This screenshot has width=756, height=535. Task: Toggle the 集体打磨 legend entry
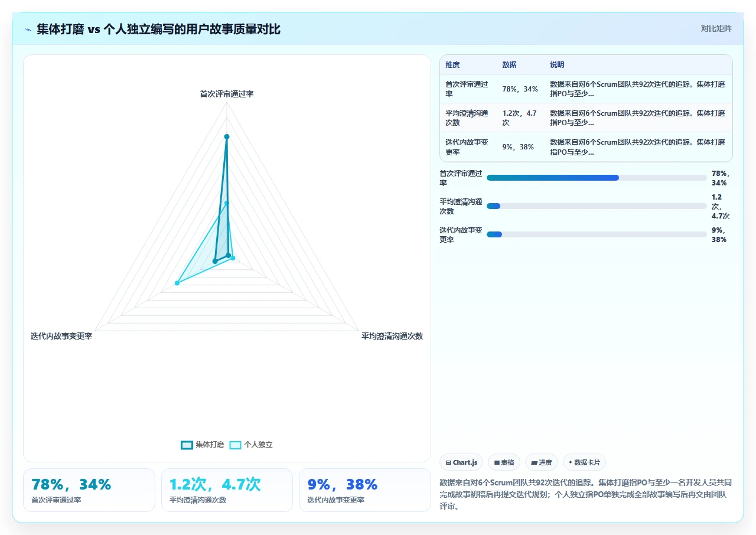[x=203, y=445]
